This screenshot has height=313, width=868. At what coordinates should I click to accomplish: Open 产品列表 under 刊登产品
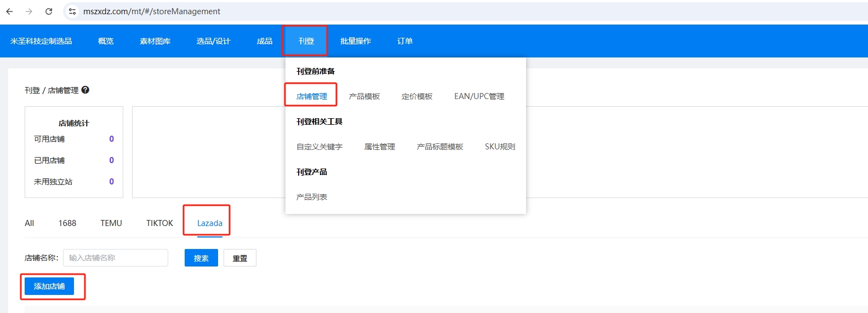click(x=311, y=197)
